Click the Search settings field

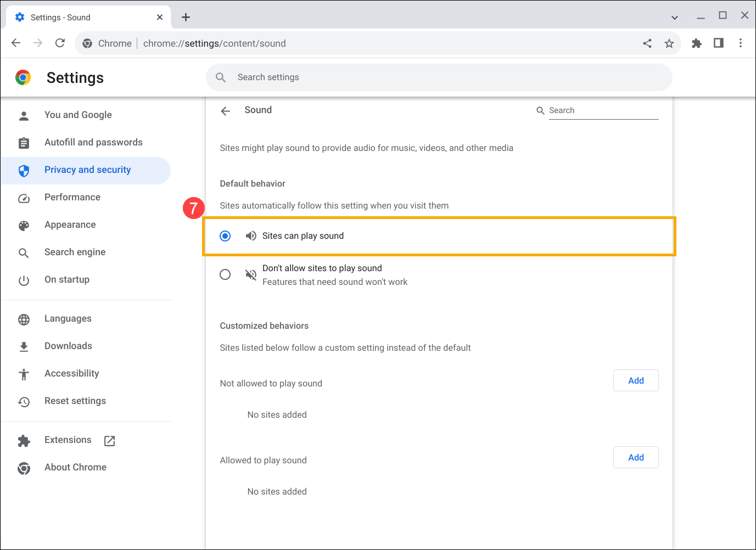(x=439, y=77)
